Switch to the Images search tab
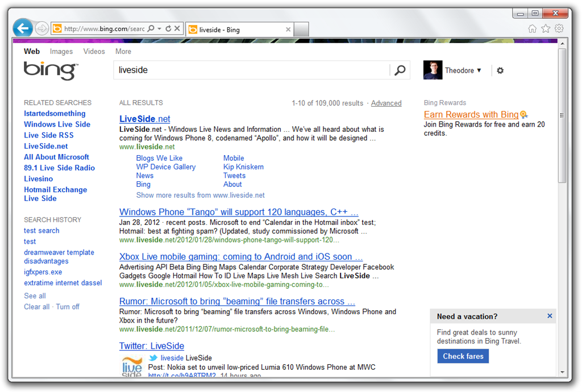 click(61, 51)
